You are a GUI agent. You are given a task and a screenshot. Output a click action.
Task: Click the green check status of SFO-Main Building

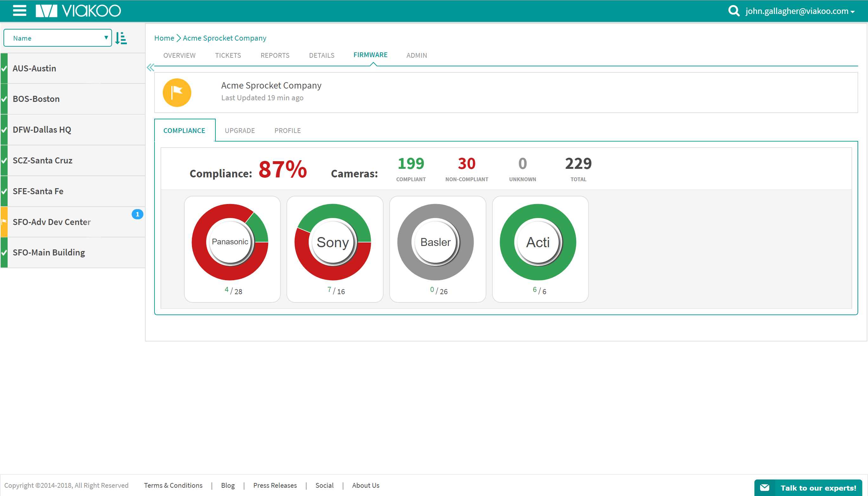click(x=4, y=252)
